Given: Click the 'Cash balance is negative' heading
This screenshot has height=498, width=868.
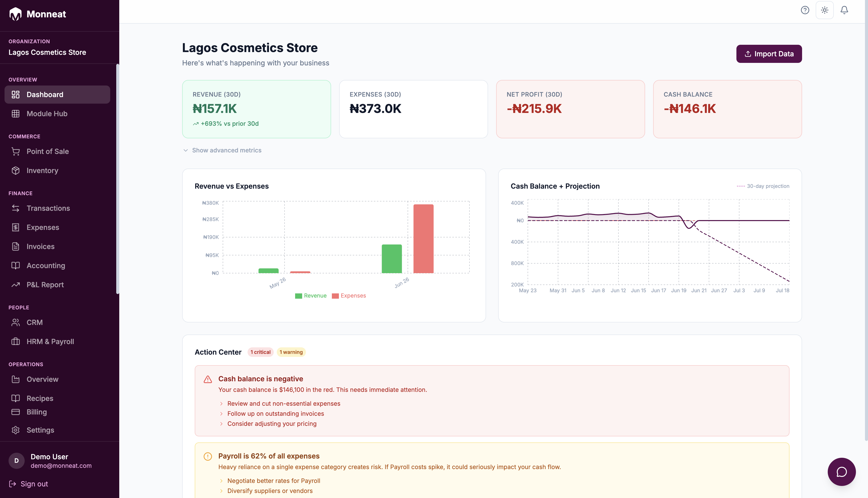Looking at the screenshot, I should coord(261,379).
